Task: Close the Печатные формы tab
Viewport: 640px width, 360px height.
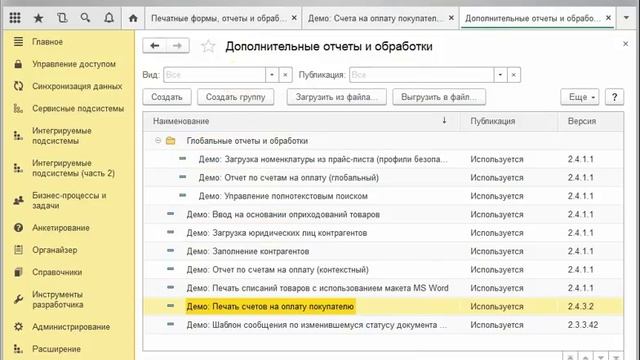Action: pyautogui.click(x=294, y=18)
